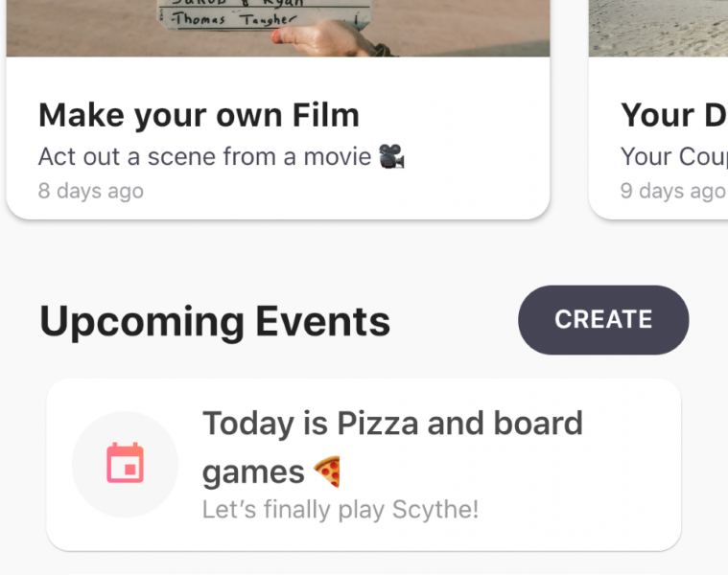Click the word "games" in the event title

point(253,471)
